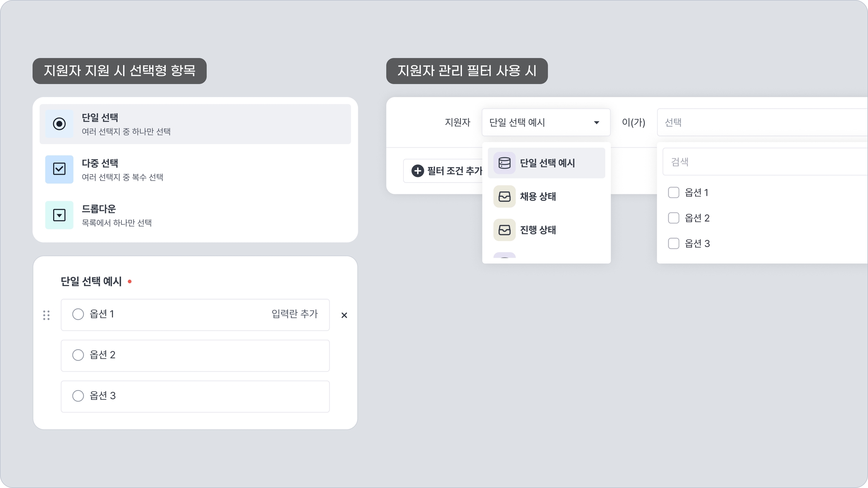The width and height of the screenshot is (868, 488).
Task: Check the 옵션 1 filter checkbox
Action: click(x=673, y=193)
